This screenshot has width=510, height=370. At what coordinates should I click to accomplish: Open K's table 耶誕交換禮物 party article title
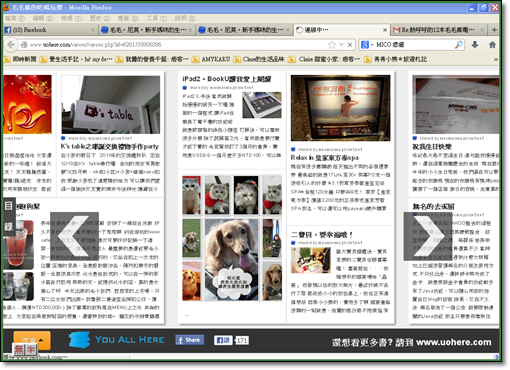coord(109,146)
